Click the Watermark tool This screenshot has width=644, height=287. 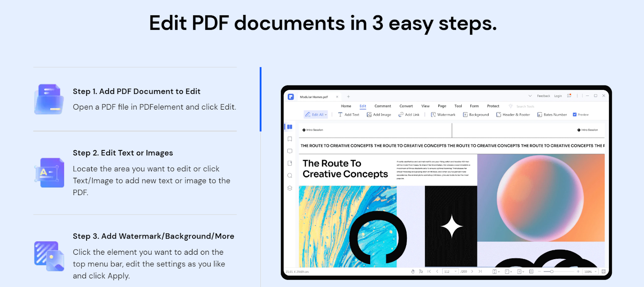443,114
